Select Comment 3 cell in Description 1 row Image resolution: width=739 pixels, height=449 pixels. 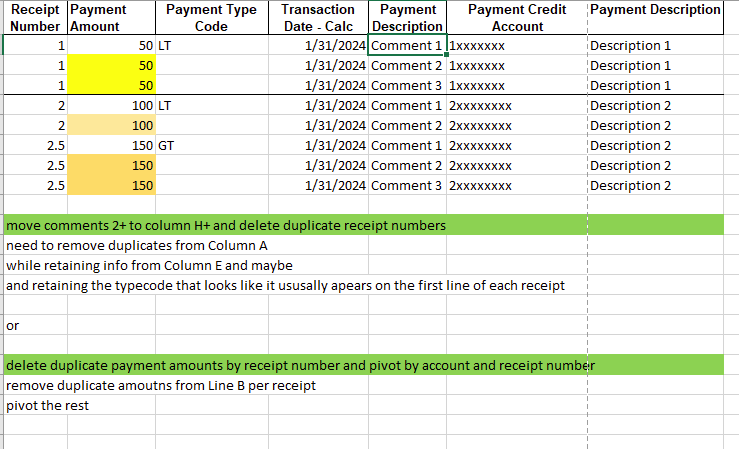coord(407,85)
